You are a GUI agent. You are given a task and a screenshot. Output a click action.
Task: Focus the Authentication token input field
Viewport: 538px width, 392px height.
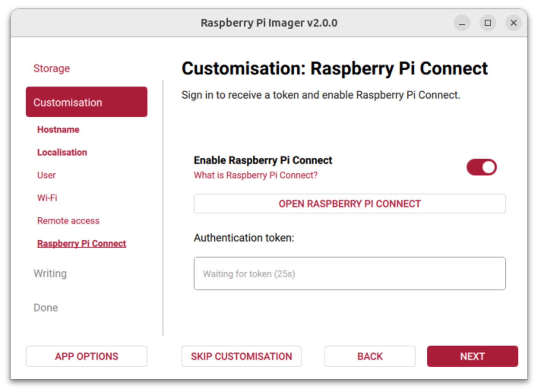[x=350, y=273]
